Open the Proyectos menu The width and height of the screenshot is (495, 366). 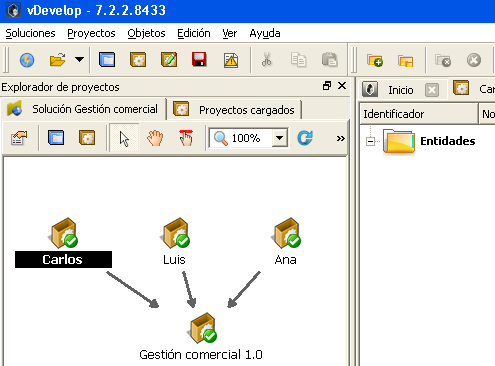point(91,33)
